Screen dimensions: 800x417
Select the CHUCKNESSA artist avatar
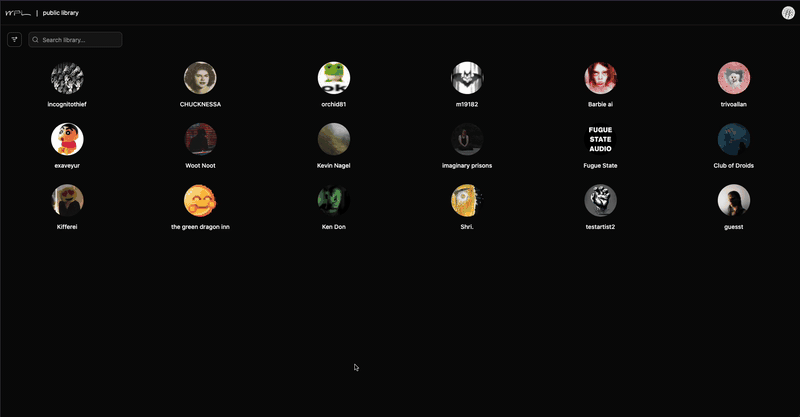pyautogui.click(x=200, y=78)
